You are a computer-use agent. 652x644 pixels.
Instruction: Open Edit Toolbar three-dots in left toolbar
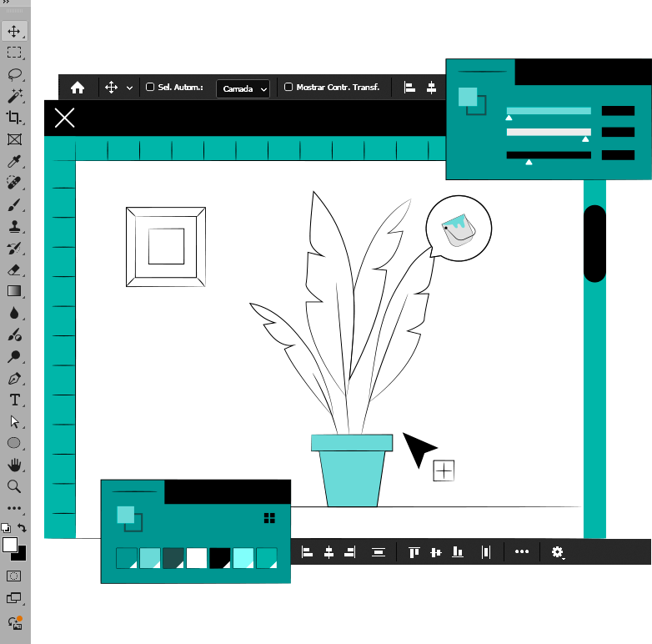click(14, 508)
